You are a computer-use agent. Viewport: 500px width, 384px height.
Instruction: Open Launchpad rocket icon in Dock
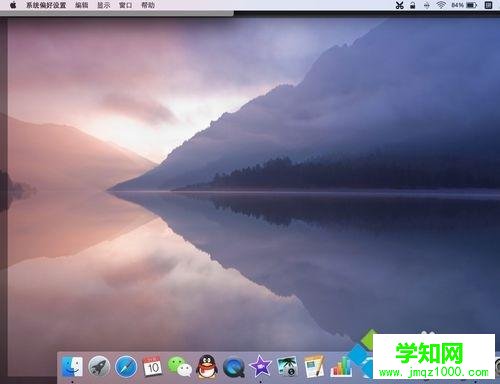[x=99, y=367]
